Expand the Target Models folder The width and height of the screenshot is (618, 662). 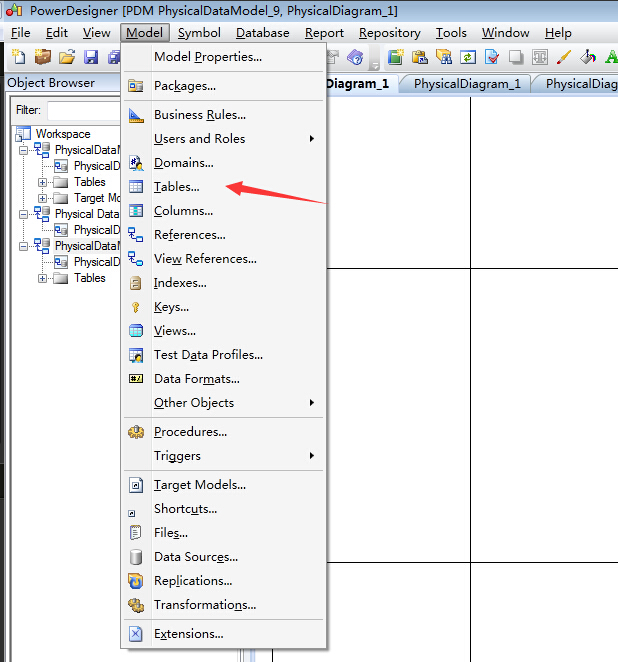(x=42, y=198)
